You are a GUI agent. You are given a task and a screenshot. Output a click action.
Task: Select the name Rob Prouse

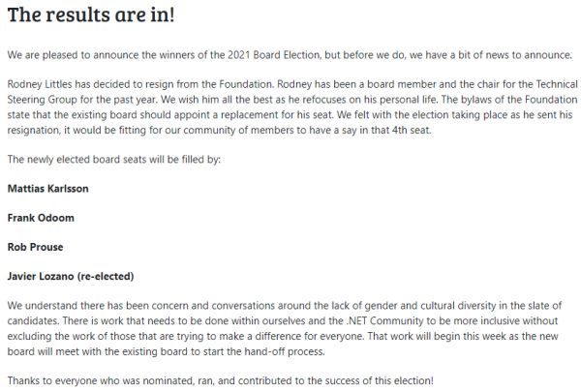click(x=35, y=247)
